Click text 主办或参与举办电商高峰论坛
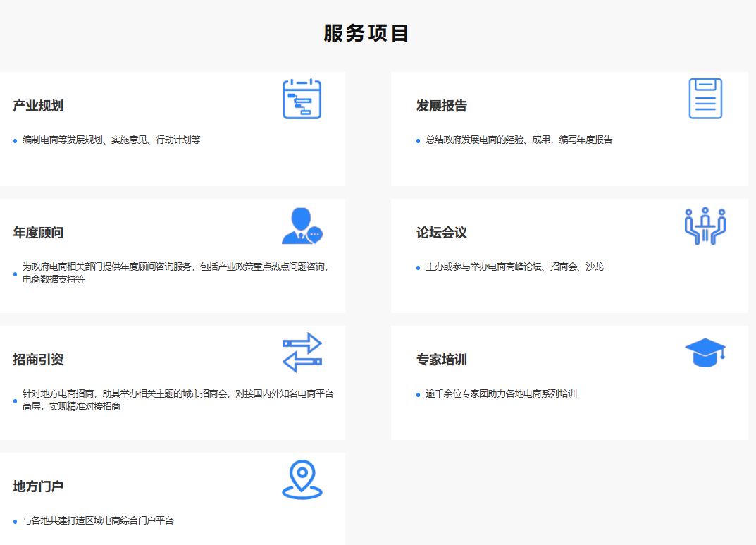Screen dimensions: 756x545 [x=514, y=267]
